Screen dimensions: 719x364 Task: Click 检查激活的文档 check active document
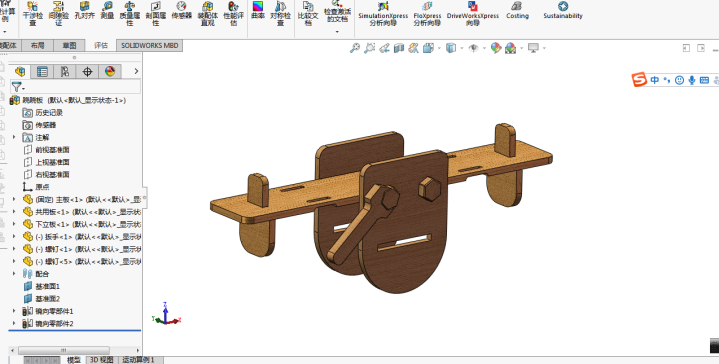[337, 11]
